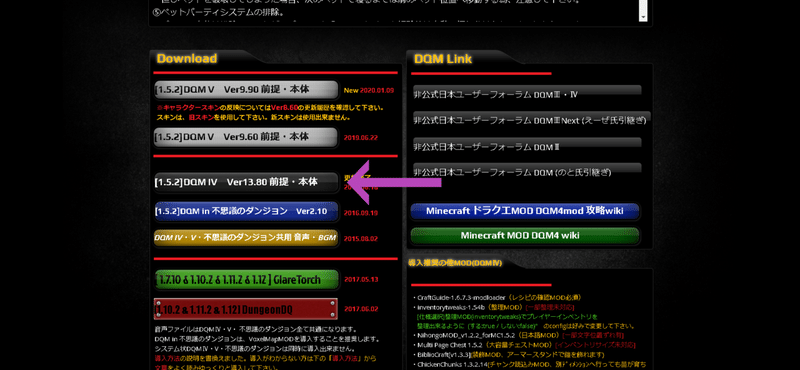
Task: Click the システム状DQMⅣ・Ⅴ simultaneous-install note line
Action: (256, 349)
